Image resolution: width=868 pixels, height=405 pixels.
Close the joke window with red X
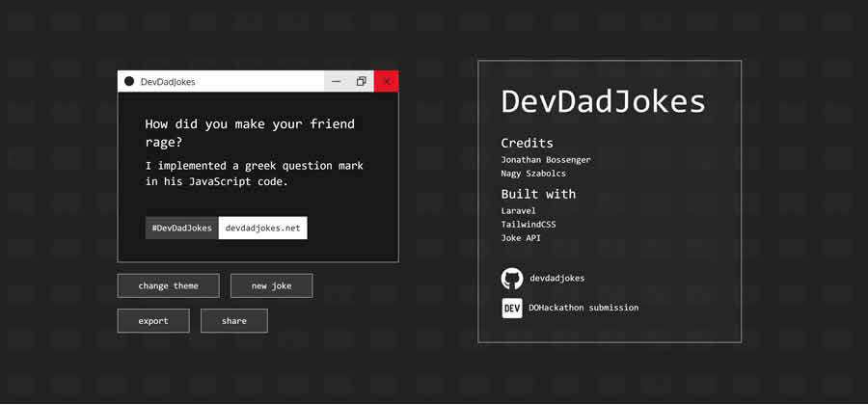[387, 82]
